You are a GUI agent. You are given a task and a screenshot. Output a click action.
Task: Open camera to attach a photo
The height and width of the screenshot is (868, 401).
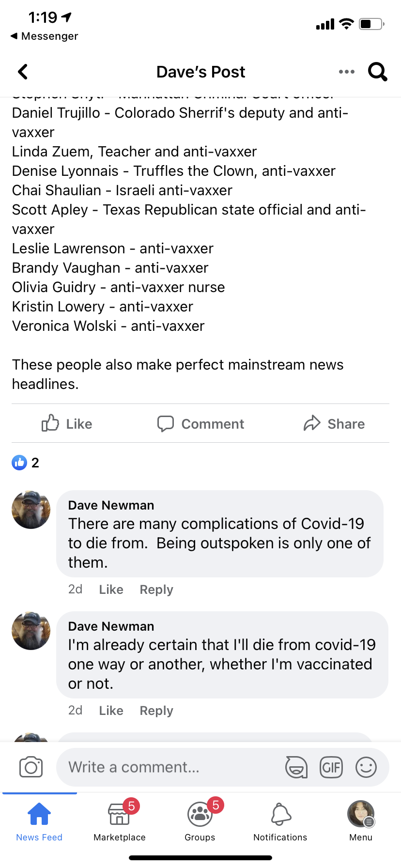(31, 767)
